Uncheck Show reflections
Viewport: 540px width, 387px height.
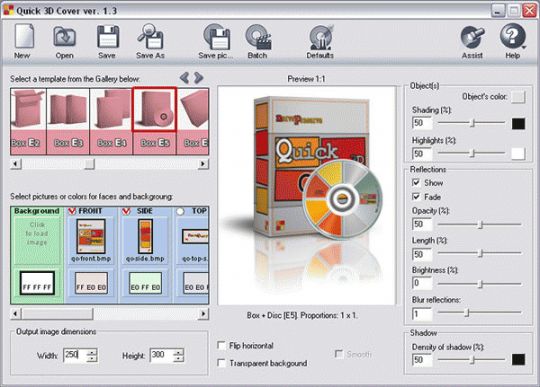416,182
